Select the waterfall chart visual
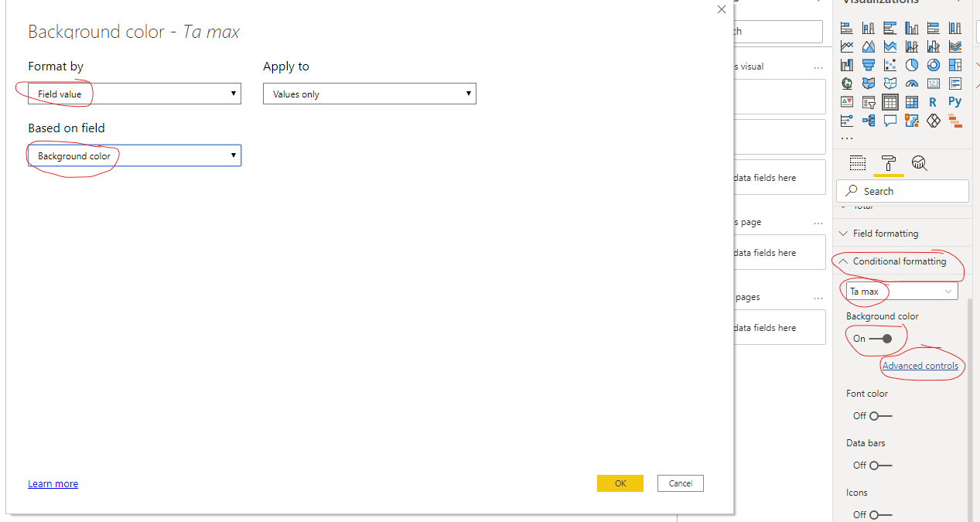The width and height of the screenshot is (980, 522). click(x=847, y=64)
